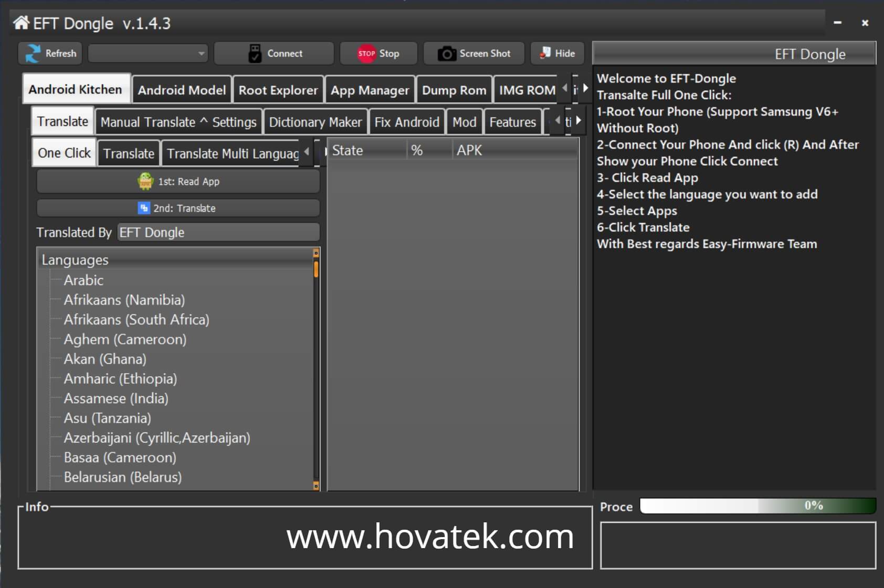Select Arabic in the Languages list
This screenshot has height=588, width=884.
(x=83, y=280)
